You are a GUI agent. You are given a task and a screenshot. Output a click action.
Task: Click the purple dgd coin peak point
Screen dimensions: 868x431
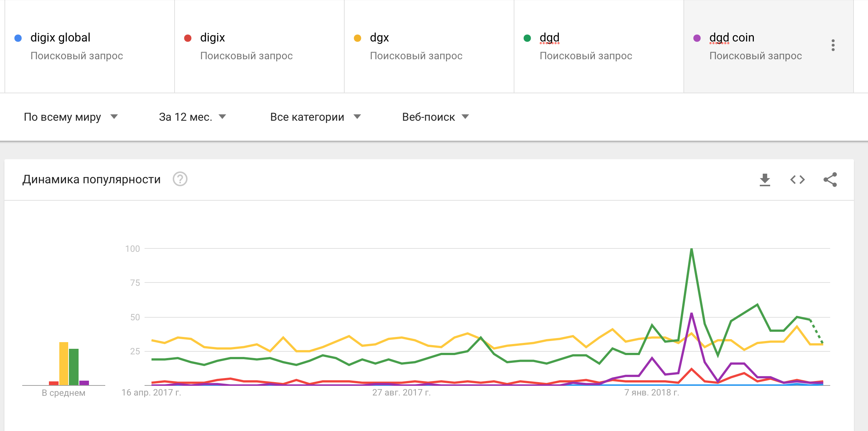(692, 314)
